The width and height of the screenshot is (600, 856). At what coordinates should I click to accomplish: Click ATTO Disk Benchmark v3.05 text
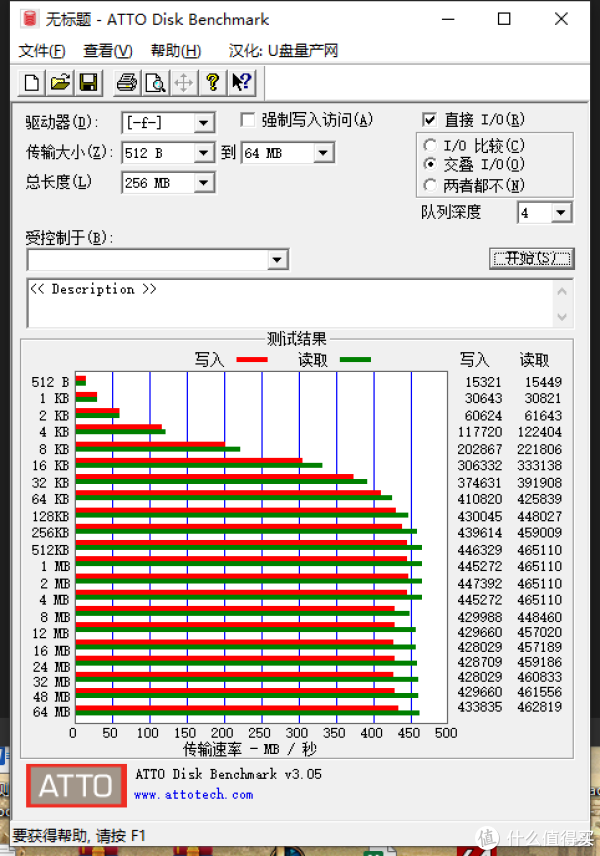click(229, 774)
